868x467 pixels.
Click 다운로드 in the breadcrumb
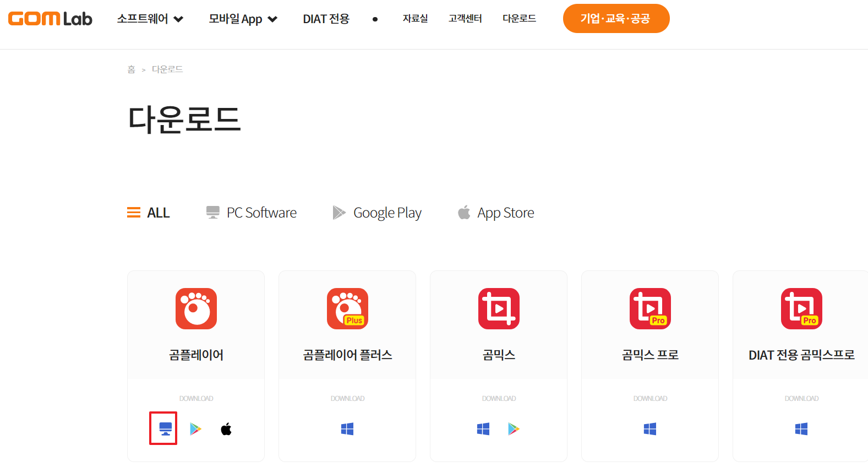click(x=167, y=69)
